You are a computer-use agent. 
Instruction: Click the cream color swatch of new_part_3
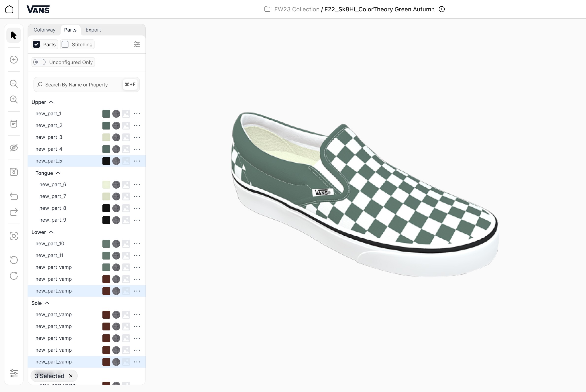coord(106,137)
